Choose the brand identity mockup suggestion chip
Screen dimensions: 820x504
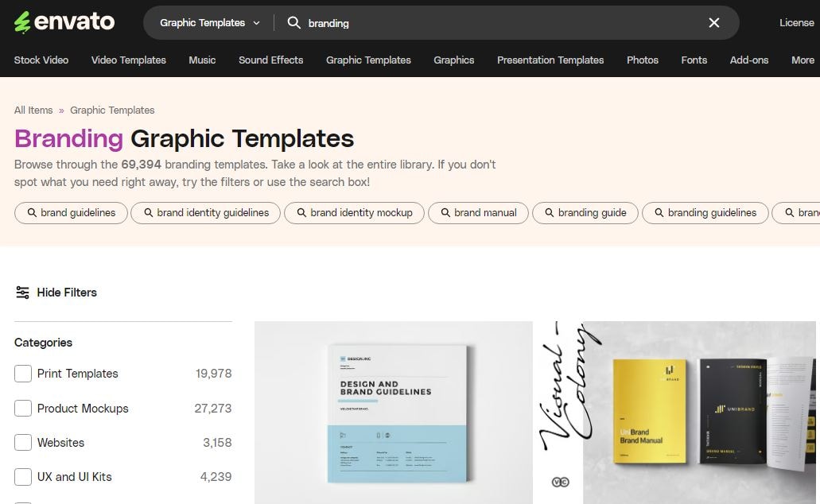coord(354,213)
